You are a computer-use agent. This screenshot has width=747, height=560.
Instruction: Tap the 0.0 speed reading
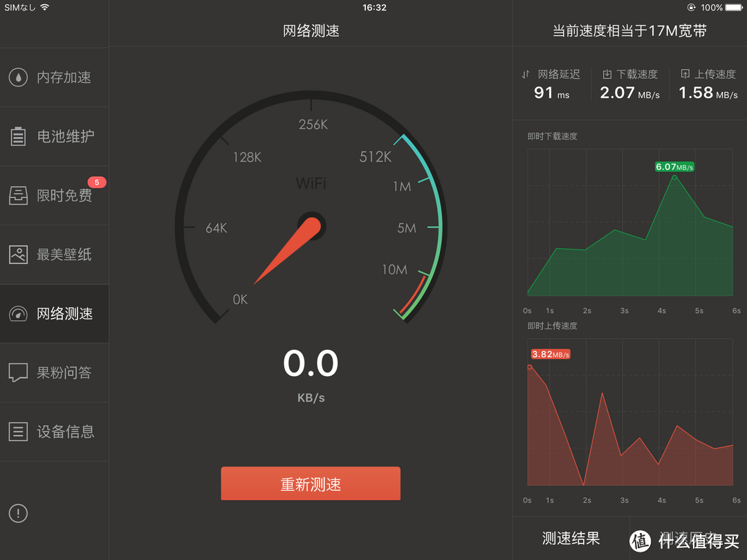[311, 364]
